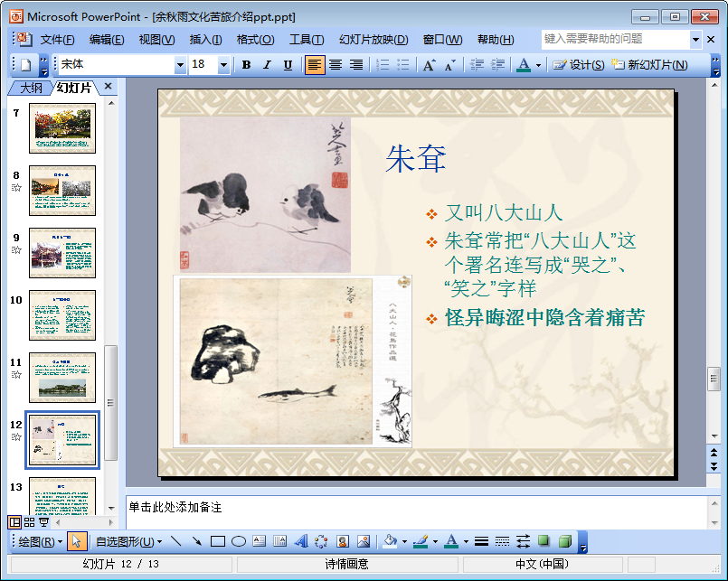Apply font color from formatting toolbar
Screen dimensions: 728x581
[524, 64]
